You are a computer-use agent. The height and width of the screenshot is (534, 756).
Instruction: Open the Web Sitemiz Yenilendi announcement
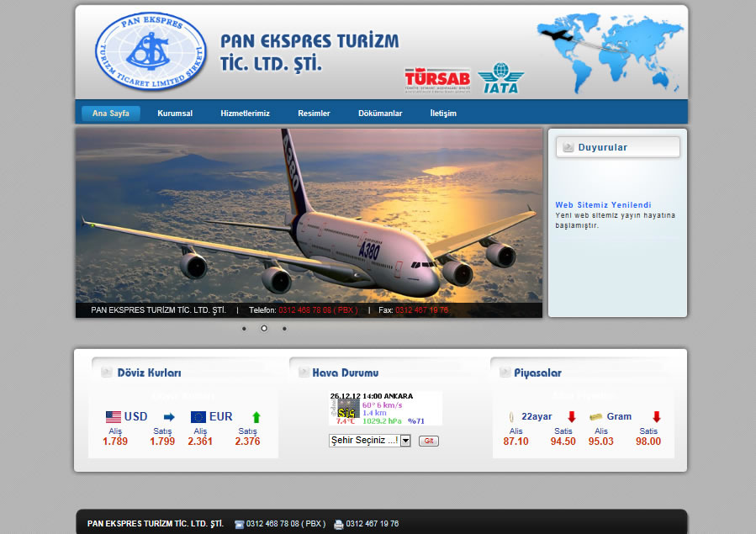point(603,205)
